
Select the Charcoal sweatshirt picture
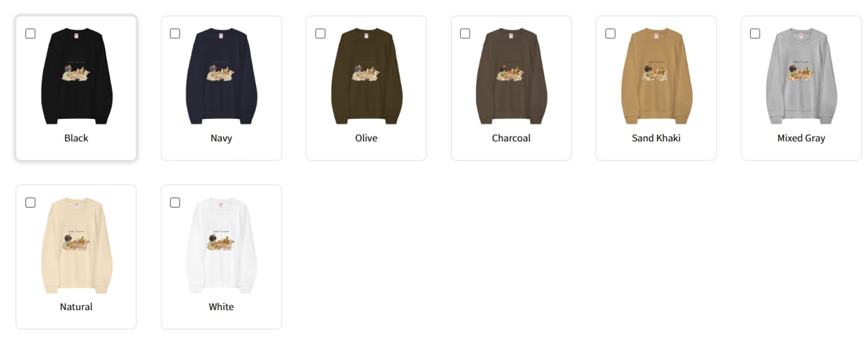click(511, 76)
